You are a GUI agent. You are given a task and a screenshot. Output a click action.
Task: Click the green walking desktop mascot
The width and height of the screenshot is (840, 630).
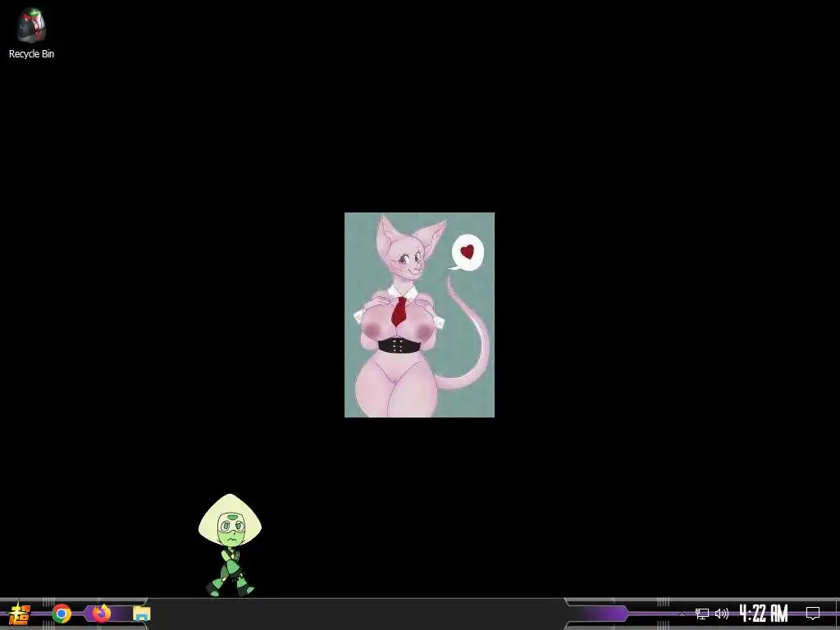pos(230,545)
